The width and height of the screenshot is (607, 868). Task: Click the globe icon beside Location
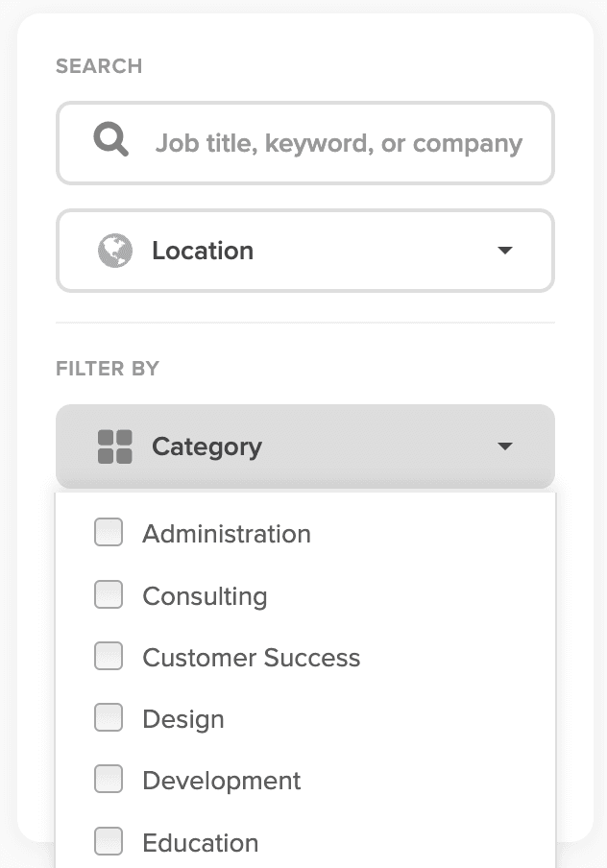click(x=115, y=251)
